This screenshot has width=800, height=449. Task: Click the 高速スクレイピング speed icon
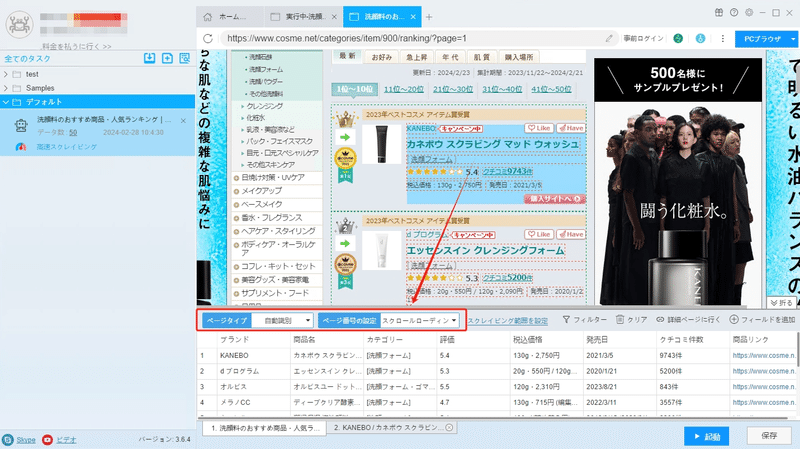pos(21,147)
